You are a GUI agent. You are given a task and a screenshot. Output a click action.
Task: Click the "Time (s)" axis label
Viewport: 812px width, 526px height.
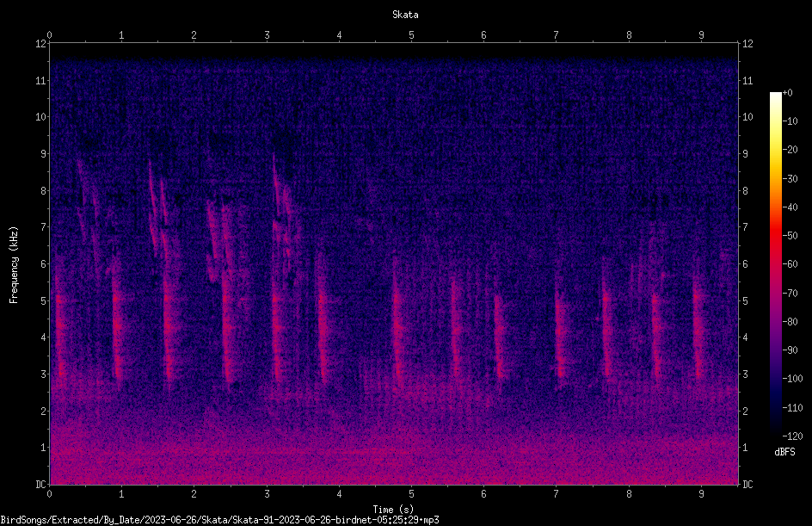coord(394,510)
